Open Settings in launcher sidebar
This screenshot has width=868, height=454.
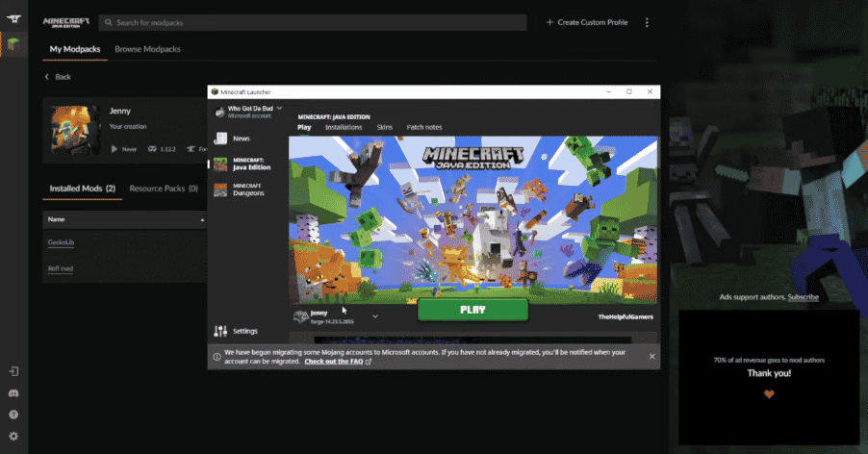(245, 331)
